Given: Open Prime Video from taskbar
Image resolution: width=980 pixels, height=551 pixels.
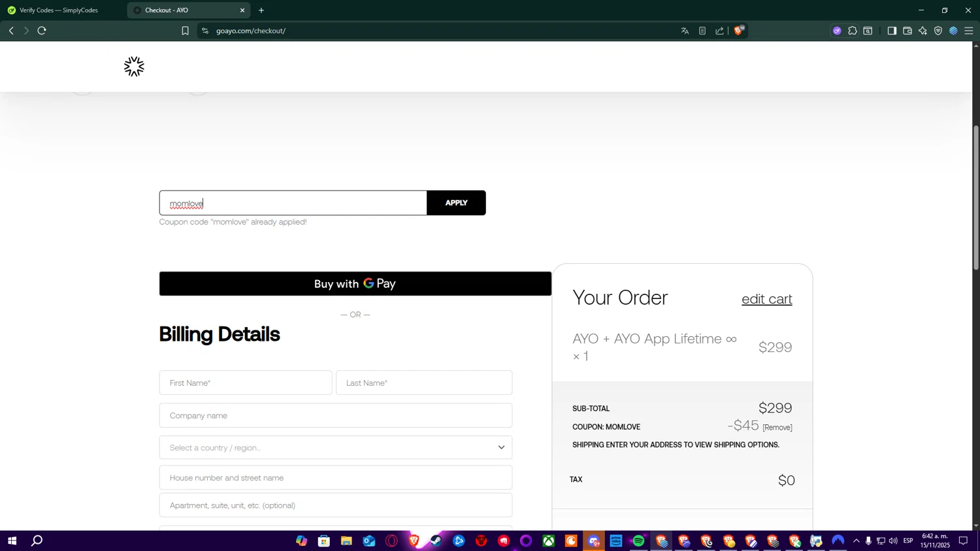Looking at the screenshot, I should click(616, 541).
